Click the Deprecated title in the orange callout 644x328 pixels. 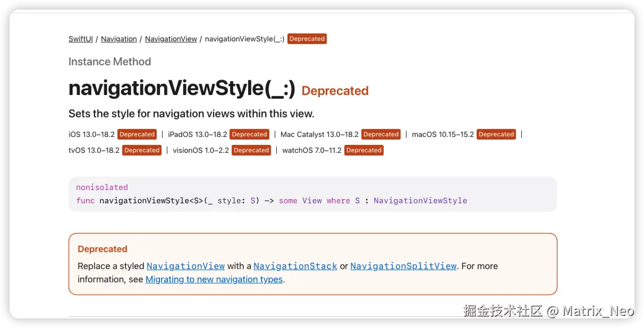click(103, 249)
